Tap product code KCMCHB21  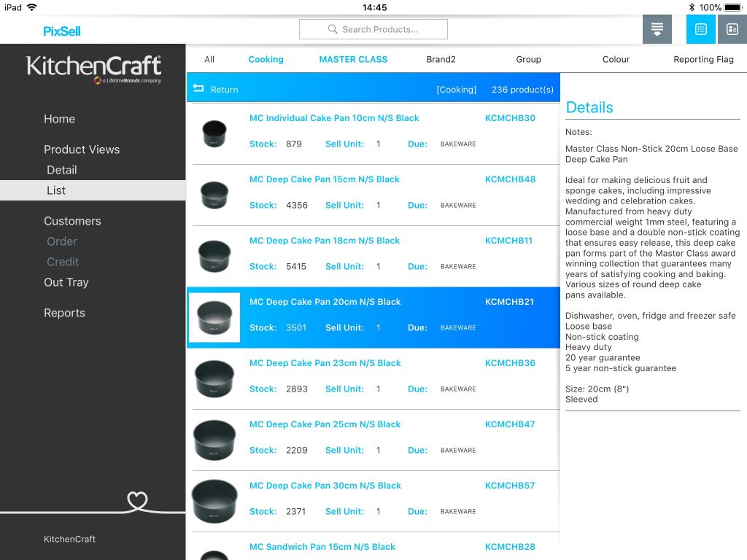click(509, 302)
